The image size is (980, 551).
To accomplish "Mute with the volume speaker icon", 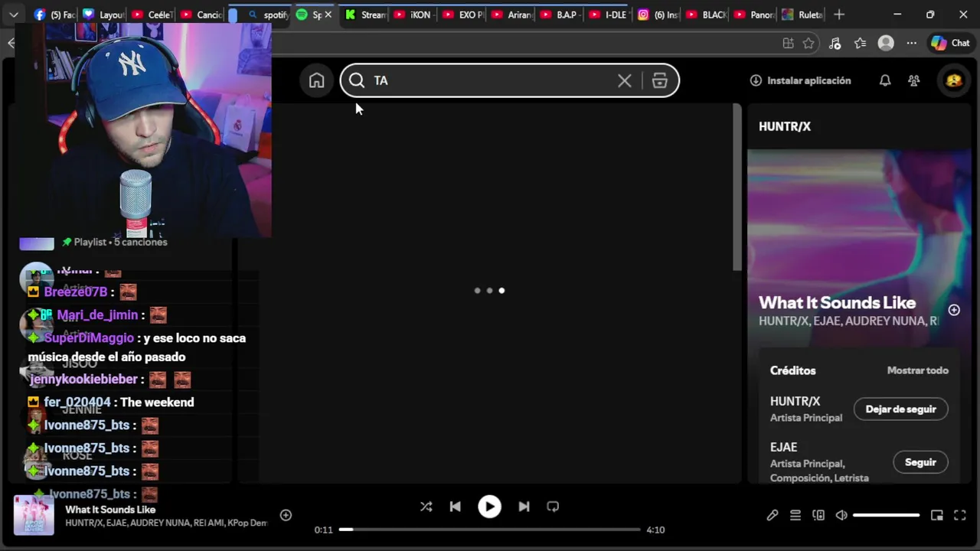I will (841, 515).
